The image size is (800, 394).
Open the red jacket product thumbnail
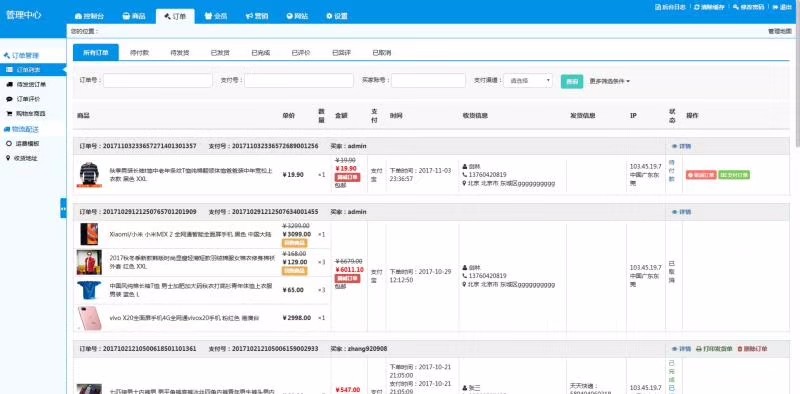click(89, 262)
